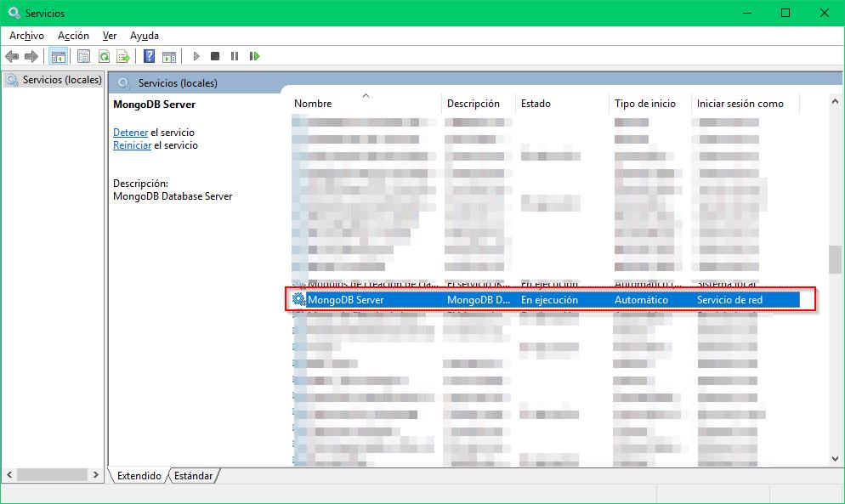Click the vertical scrollbar up arrow
845x504 pixels.
point(835,101)
